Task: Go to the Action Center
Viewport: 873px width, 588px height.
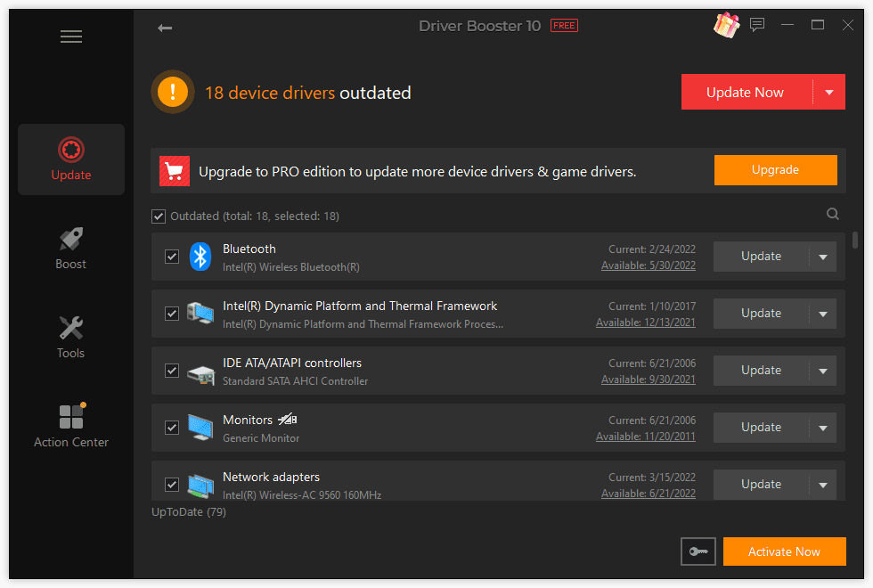Action: tap(71, 426)
